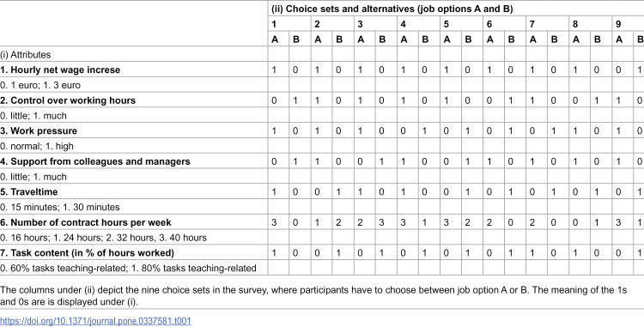Click the '60% tasks teaching-related' legend row
The image size is (644, 327).
[128, 269]
